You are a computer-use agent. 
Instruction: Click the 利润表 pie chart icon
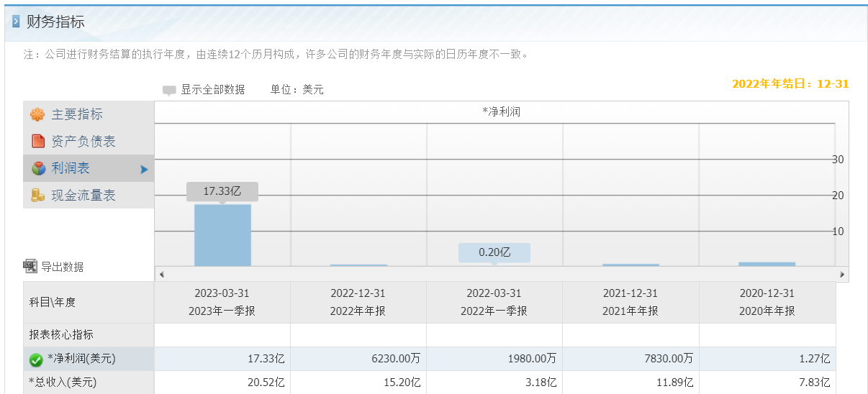click(38, 168)
